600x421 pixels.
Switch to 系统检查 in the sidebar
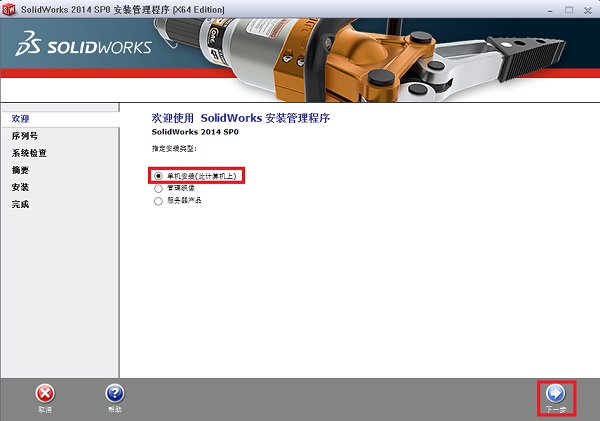29,153
